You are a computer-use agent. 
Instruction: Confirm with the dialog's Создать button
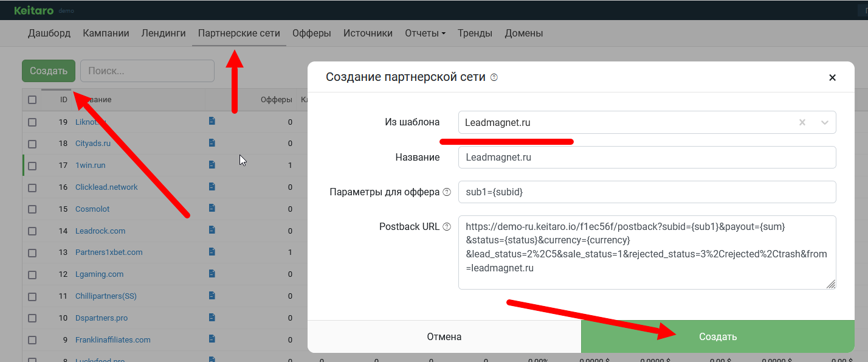(x=718, y=336)
